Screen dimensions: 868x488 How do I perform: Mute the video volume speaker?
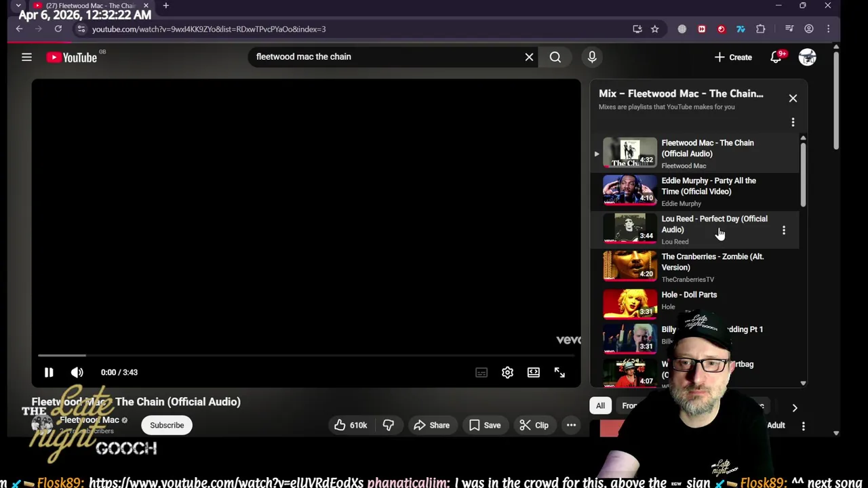[x=77, y=372]
